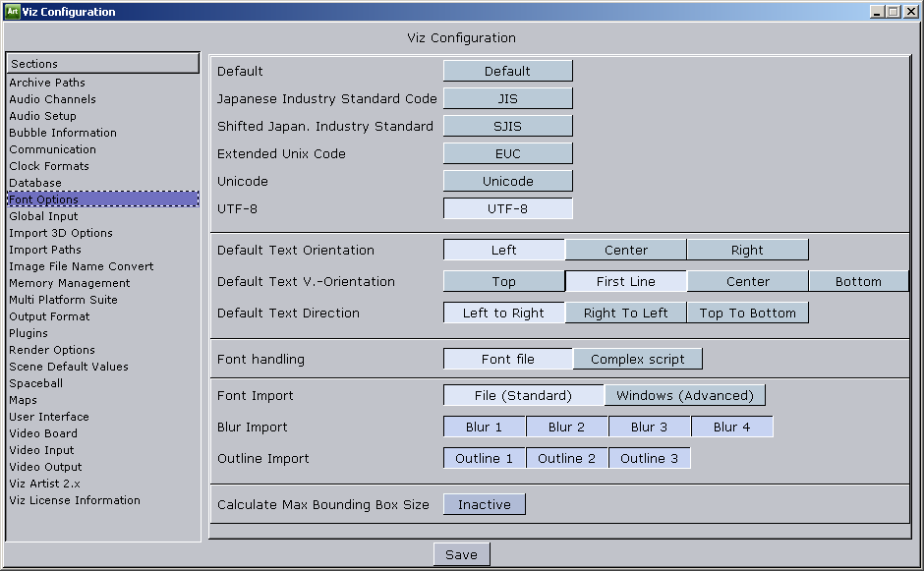Go to Video Output section
The width and height of the screenshot is (924, 571).
(45, 467)
